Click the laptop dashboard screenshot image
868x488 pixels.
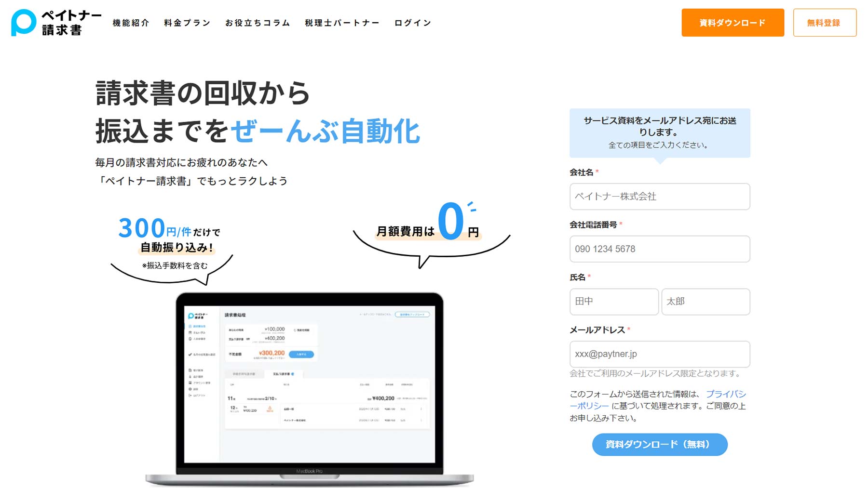309,389
